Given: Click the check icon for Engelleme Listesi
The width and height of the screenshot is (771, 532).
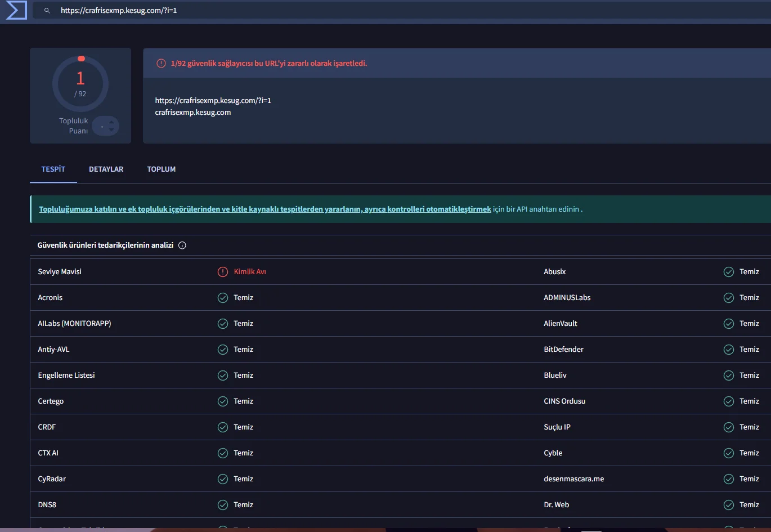Looking at the screenshot, I should 223,375.
